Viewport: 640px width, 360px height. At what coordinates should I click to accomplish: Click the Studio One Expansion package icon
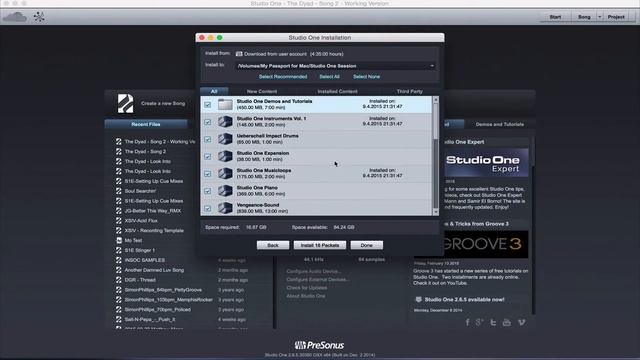coord(225,156)
